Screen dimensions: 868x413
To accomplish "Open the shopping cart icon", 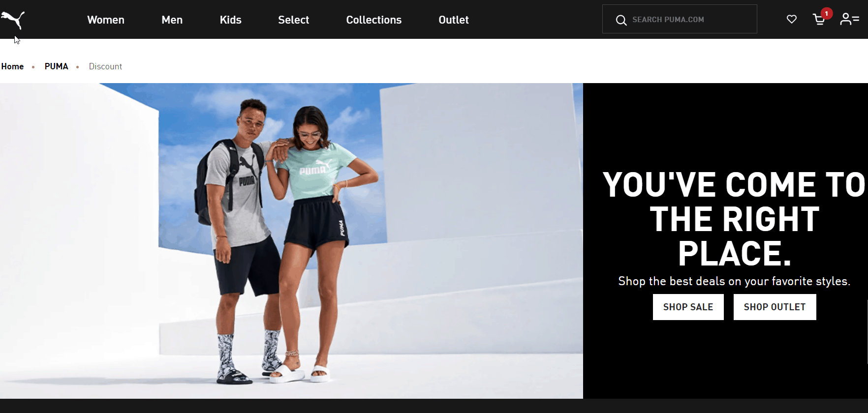I will [819, 20].
